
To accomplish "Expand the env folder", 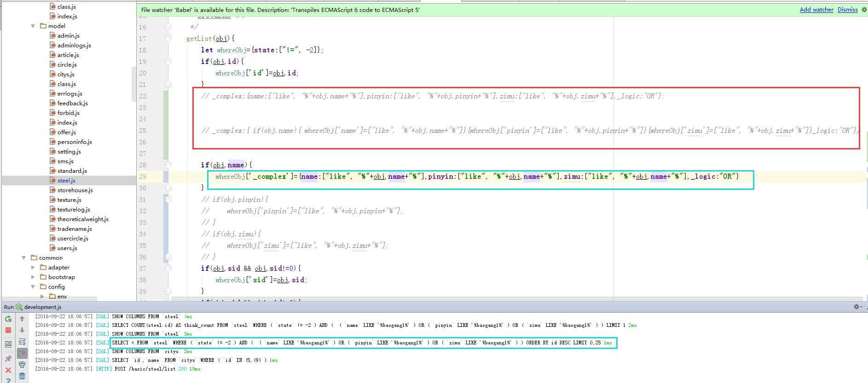I will [x=42, y=297].
